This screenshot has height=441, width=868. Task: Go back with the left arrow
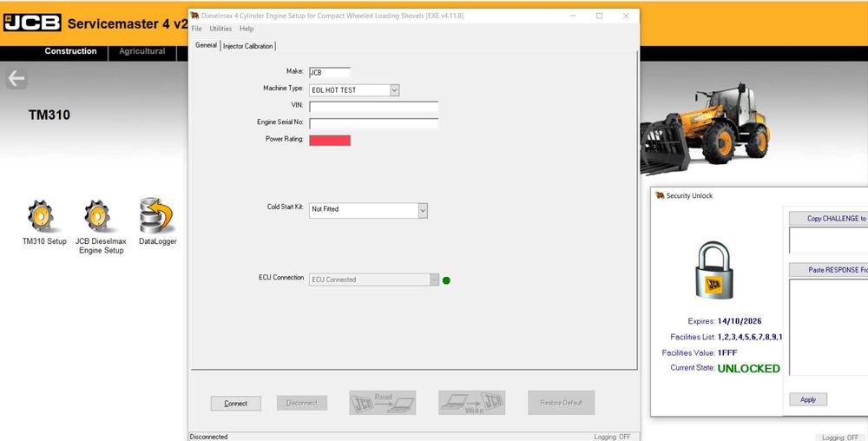[x=16, y=79]
